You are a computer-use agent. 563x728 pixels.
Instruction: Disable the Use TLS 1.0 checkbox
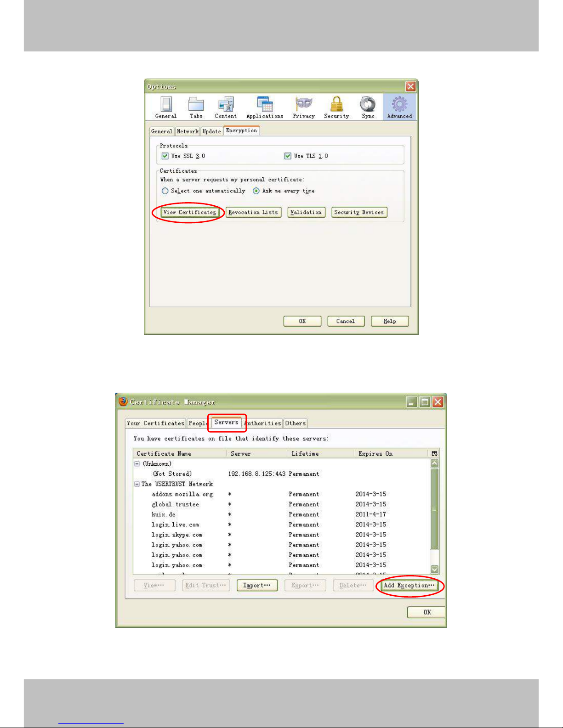[288, 156]
